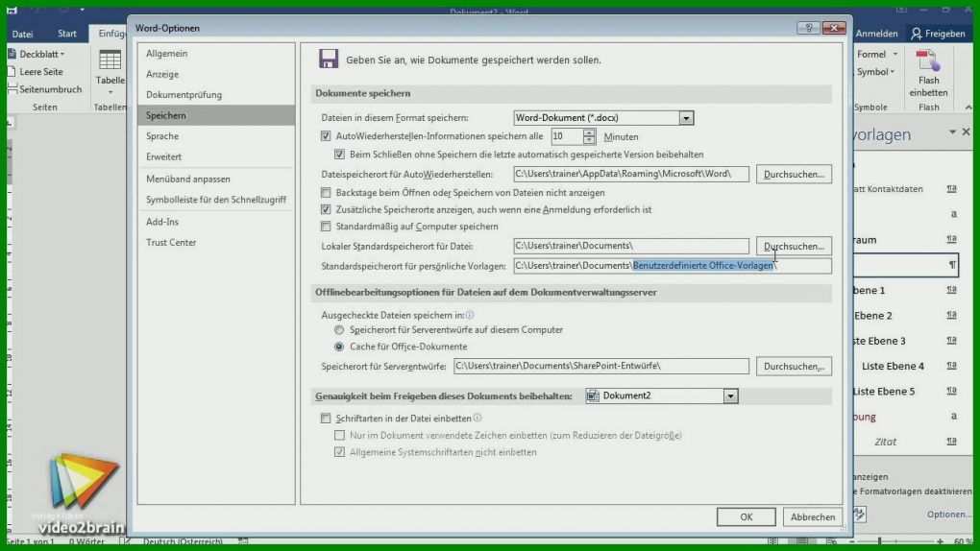Click the style icon beside Zitat

click(x=951, y=442)
